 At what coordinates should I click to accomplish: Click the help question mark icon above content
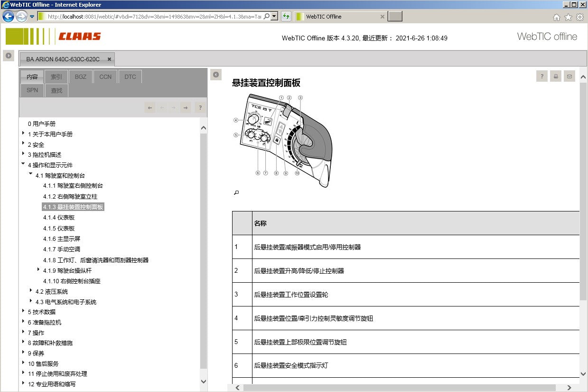(542, 76)
